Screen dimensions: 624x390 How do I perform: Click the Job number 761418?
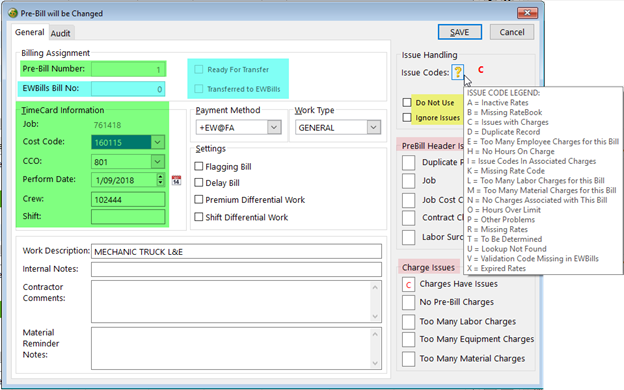click(107, 125)
